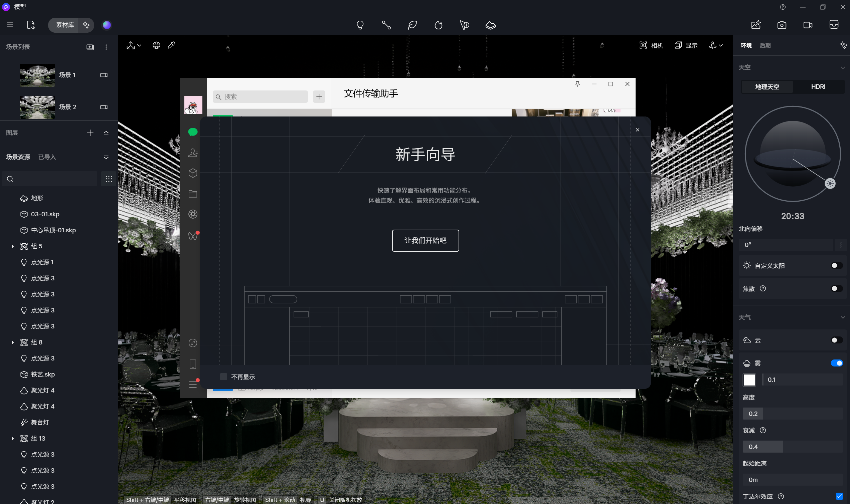This screenshot has width=850, height=504.
Task: Select 地理天空 sky mode
Action: click(767, 86)
